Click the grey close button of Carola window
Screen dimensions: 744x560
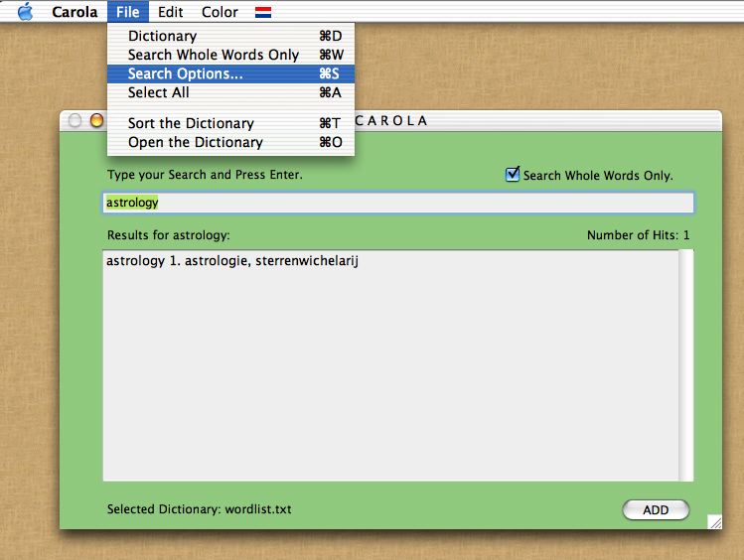(x=74, y=120)
